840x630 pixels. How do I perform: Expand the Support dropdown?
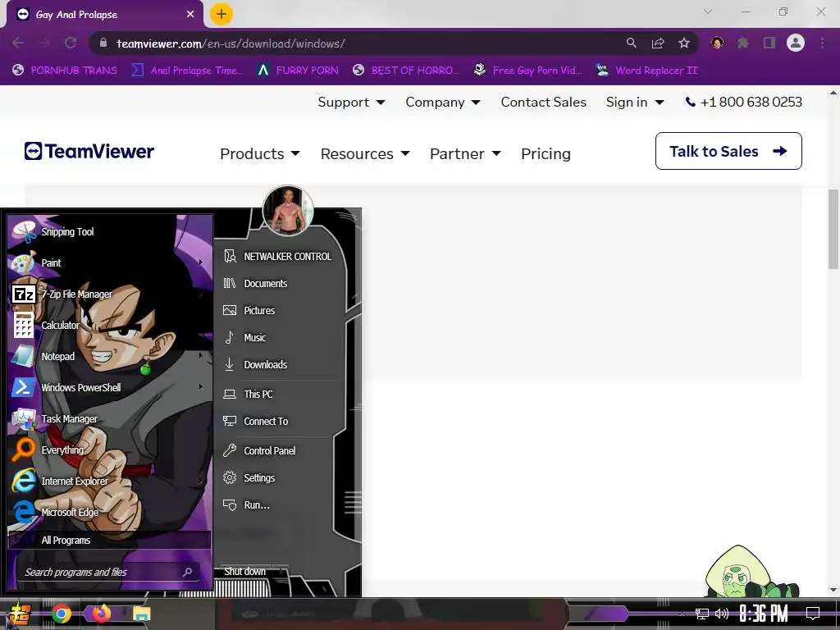351,102
